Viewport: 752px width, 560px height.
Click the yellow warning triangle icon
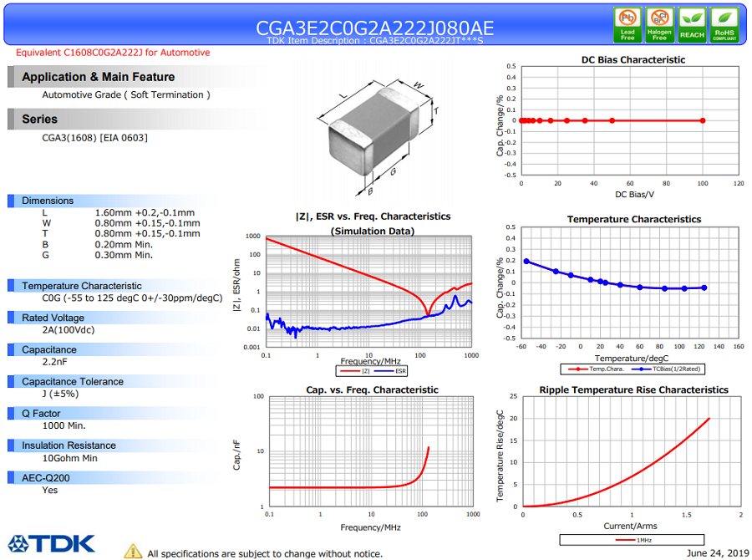pos(133,551)
